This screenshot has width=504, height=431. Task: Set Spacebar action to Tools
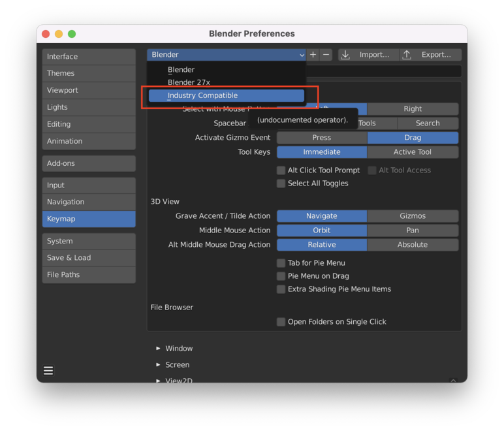[x=378, y=123]
